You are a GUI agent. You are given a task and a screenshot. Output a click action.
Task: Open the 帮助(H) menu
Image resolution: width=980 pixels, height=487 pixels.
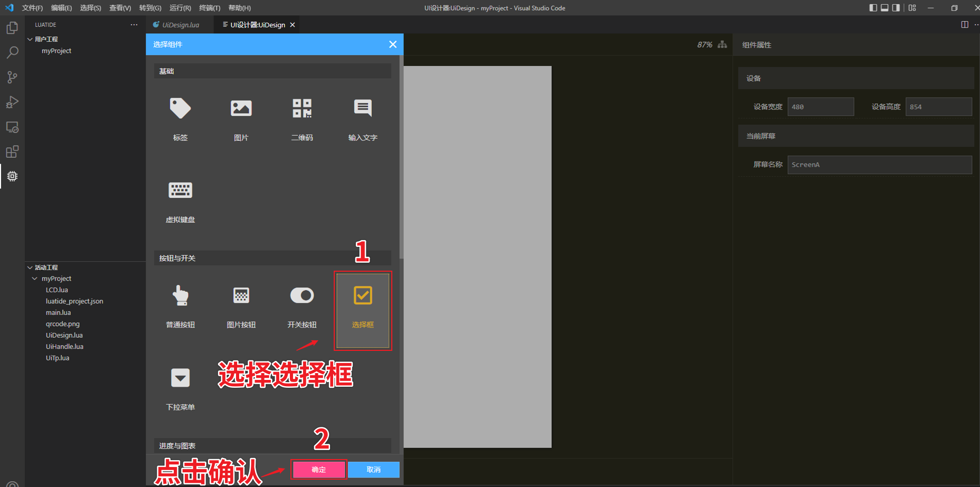240,8
